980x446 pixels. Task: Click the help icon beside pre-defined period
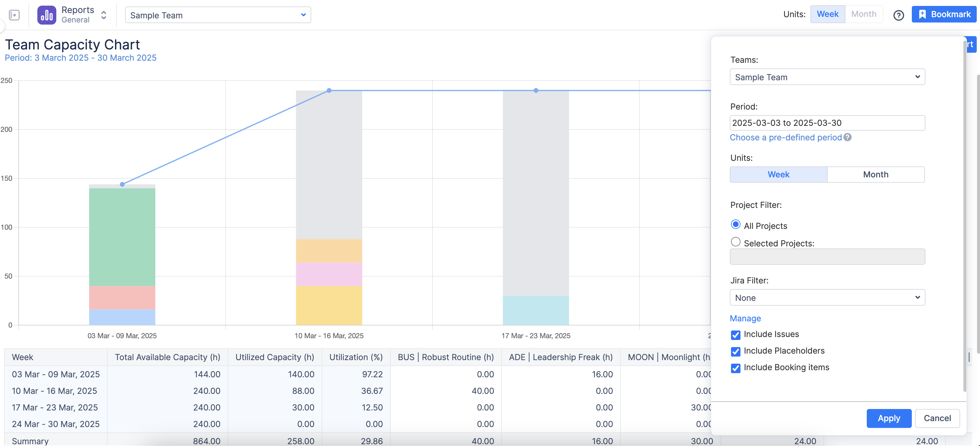tap(847, 137)
